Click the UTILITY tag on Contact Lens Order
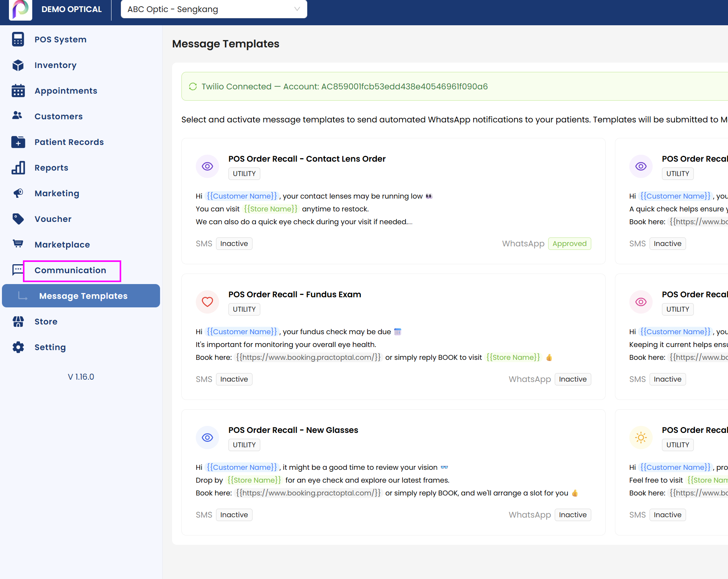The width and height of the screenshot is (728, 579). click(244, 174)
